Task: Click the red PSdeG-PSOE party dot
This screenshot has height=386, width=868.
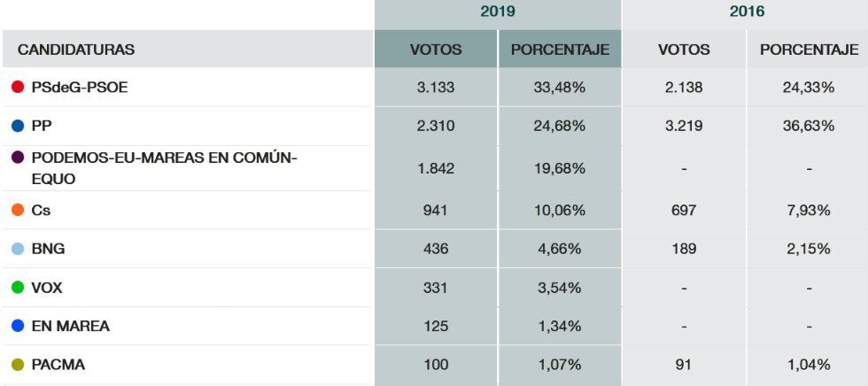Action: click(x=18, y=88)
